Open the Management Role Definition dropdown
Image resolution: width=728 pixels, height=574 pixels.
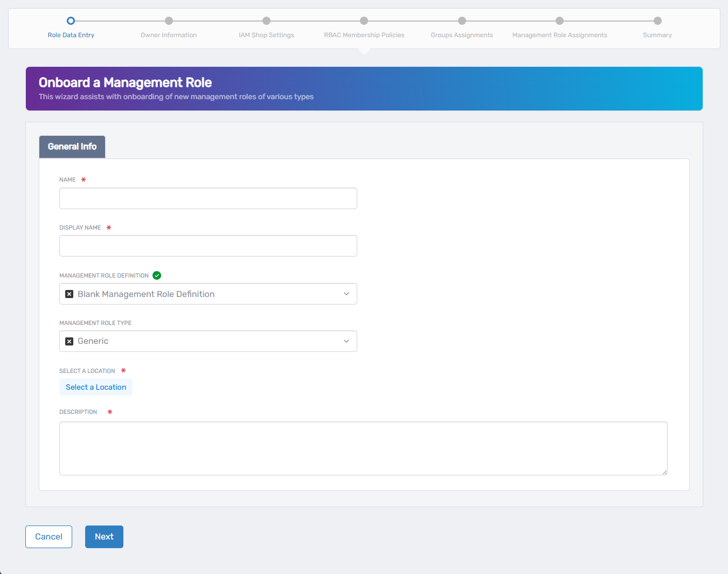click(346, 294)
